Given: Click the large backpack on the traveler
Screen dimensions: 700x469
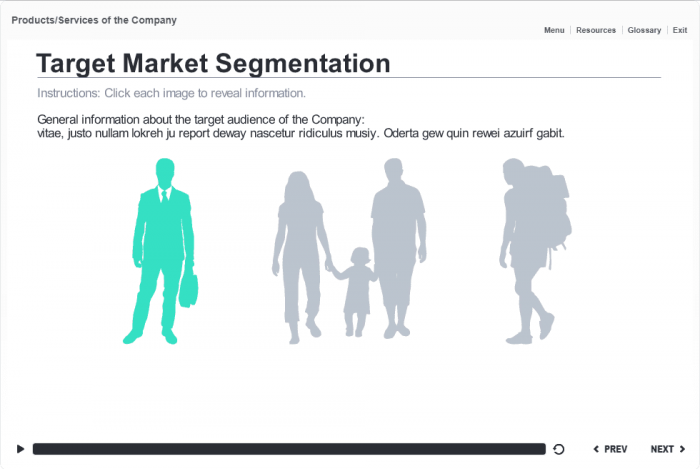Looking at the screenshot, I should (550, 208).
